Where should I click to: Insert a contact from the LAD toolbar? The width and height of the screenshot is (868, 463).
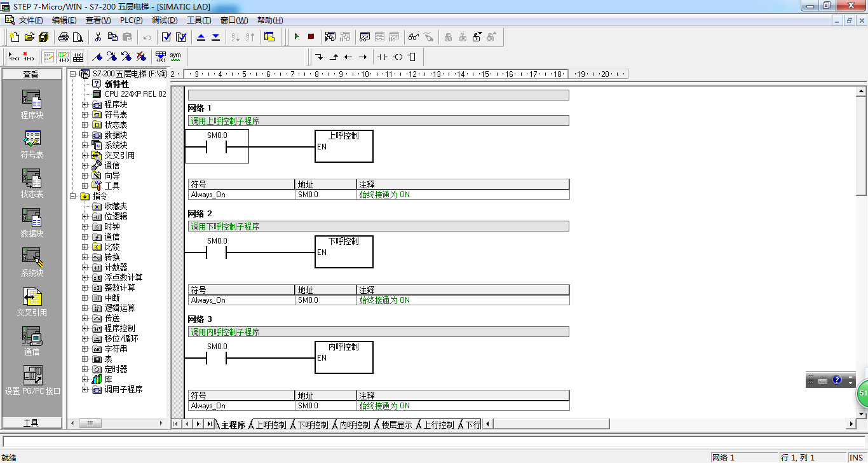tap(383, 57)
